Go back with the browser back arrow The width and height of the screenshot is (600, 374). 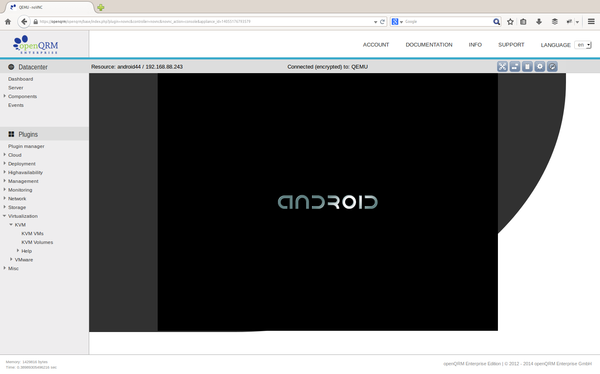[24, 21]
